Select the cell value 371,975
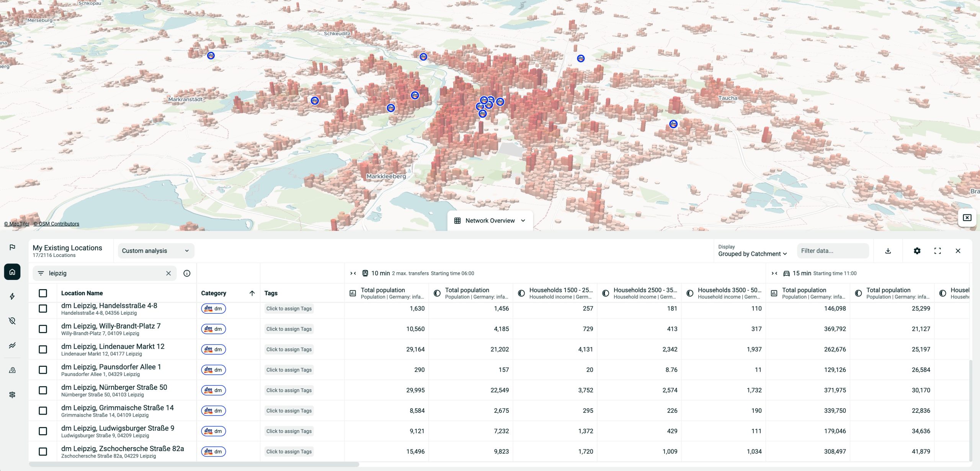 (835, 390)
